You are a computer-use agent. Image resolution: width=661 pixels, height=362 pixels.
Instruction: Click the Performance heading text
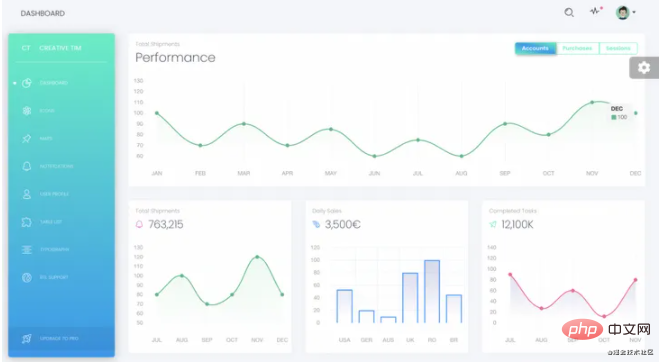coord(175,57)
